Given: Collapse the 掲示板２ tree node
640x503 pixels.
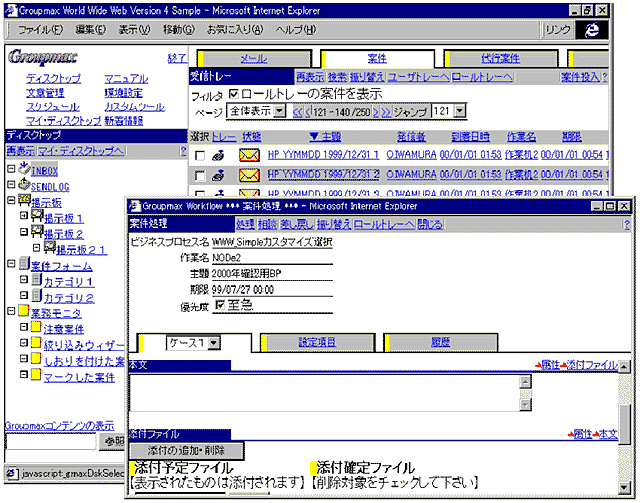Looking at the screenshot, I should pos(24,232).
